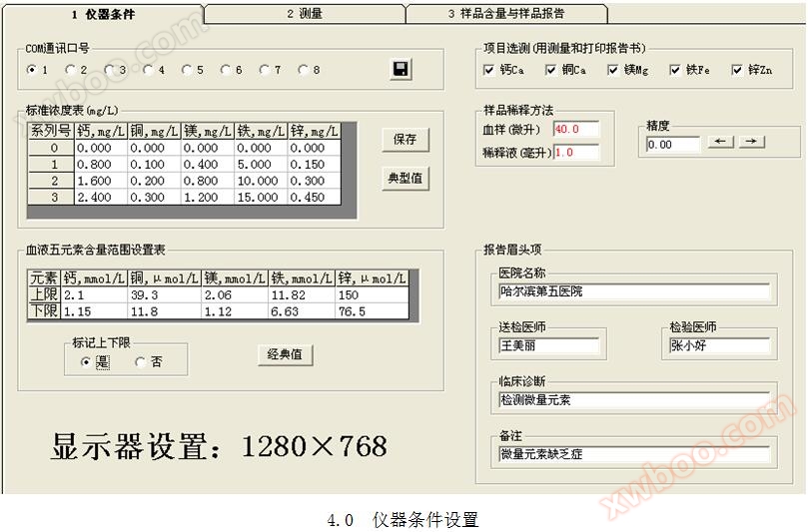808x532 pixels.
Task: Toggle the 铁Fe item checkbox
Action: (x=675, y=70)
